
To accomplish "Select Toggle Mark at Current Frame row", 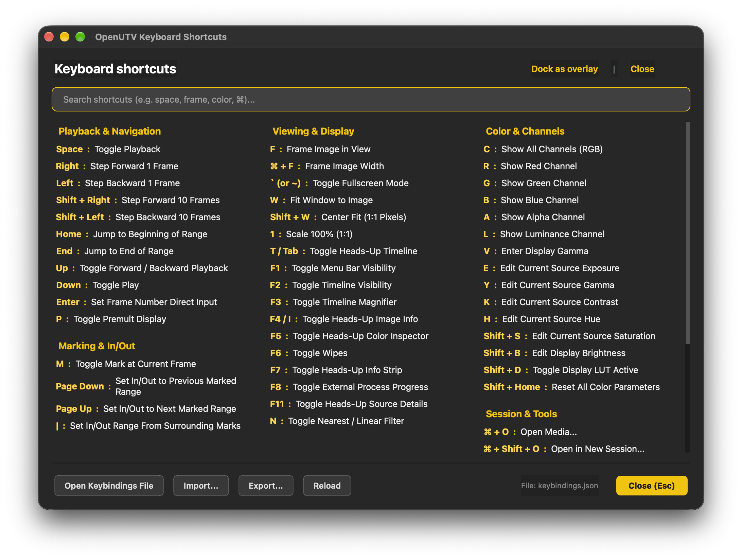I will click(x=126, y=364).
